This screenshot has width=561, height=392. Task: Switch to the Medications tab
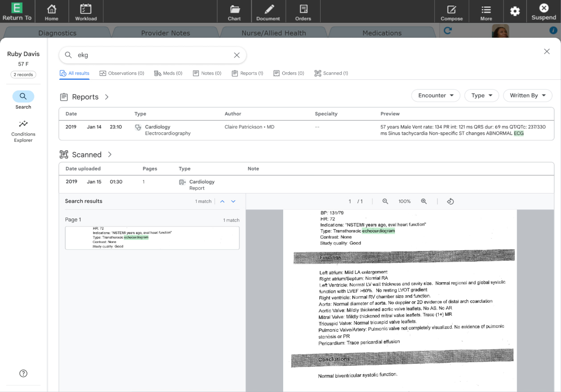(x=382, y=33)
